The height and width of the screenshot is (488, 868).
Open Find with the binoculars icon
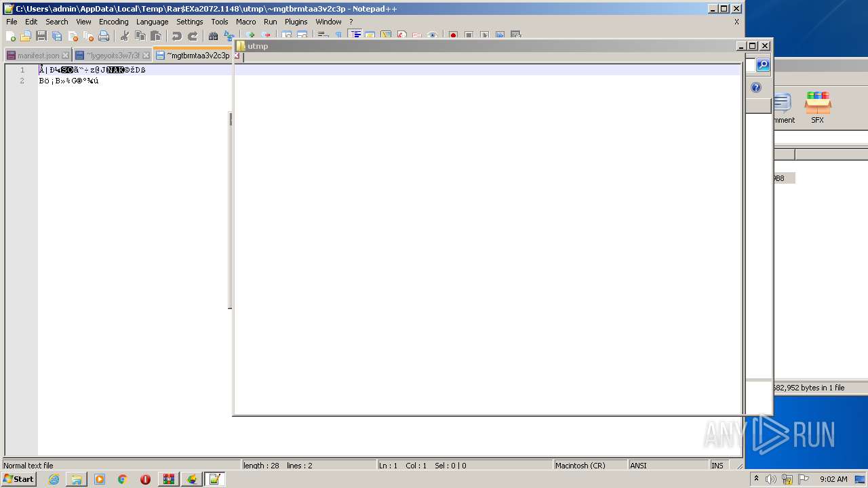pyautogui.click(x=213, y=36)
